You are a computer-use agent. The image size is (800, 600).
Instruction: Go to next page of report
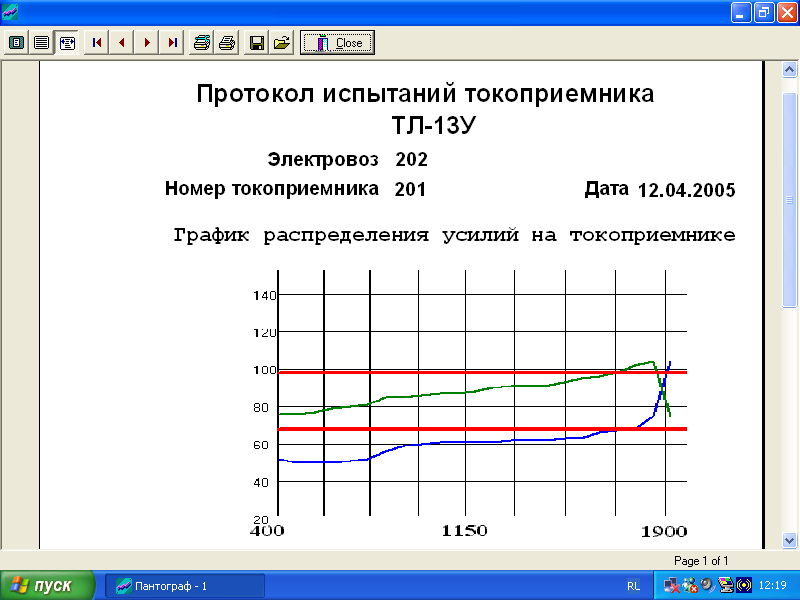tap(147, 42)
